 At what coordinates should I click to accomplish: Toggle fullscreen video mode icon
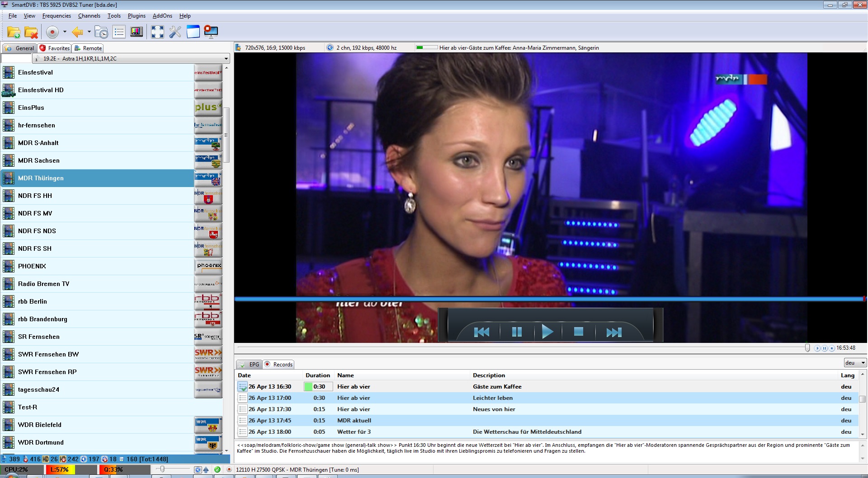tap(157, 32)
